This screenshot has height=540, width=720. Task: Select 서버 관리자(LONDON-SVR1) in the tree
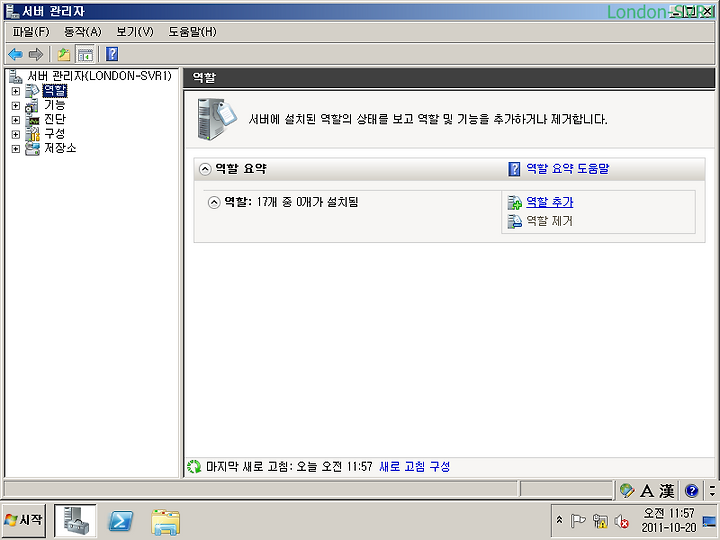[x=99, y=76]
